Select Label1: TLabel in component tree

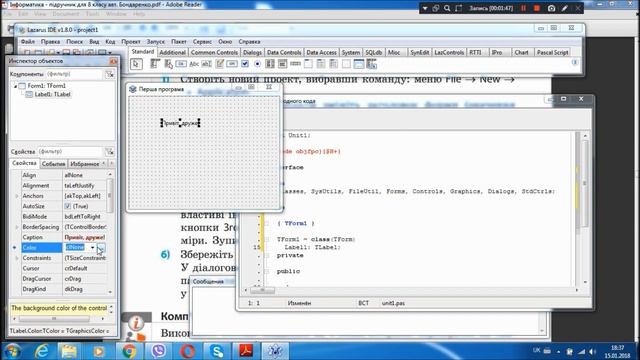(x=52, y=94)
